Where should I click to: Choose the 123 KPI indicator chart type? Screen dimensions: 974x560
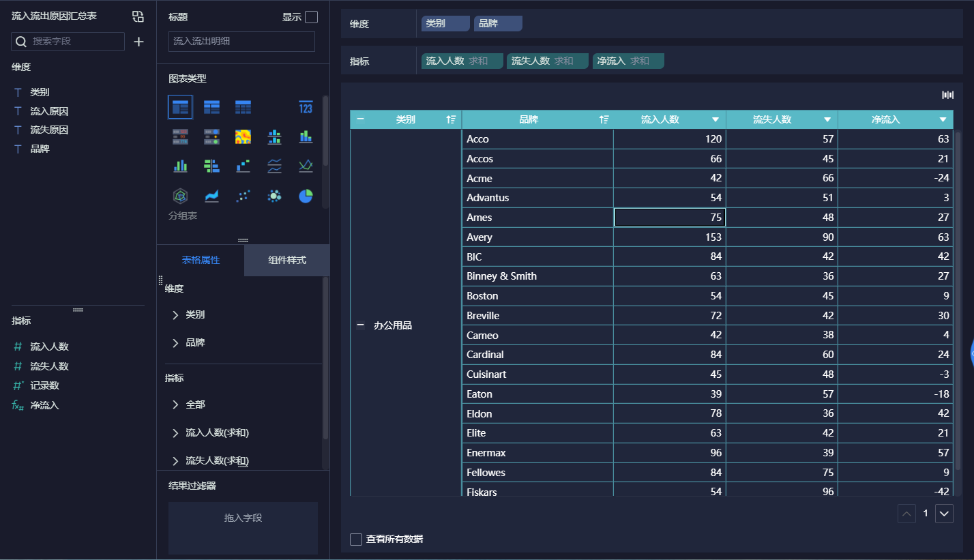(x=306, y=107)
